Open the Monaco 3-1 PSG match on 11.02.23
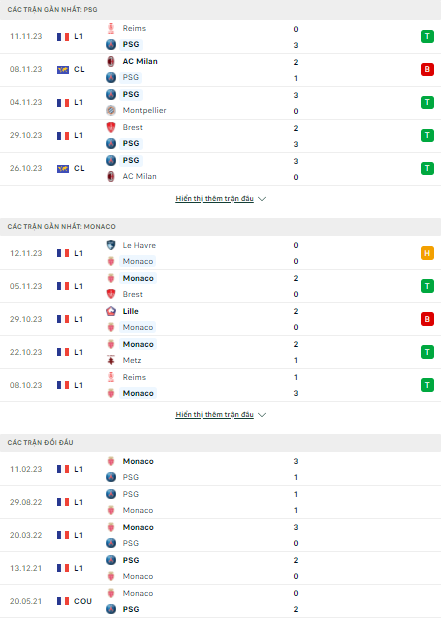 pos(220,469)
